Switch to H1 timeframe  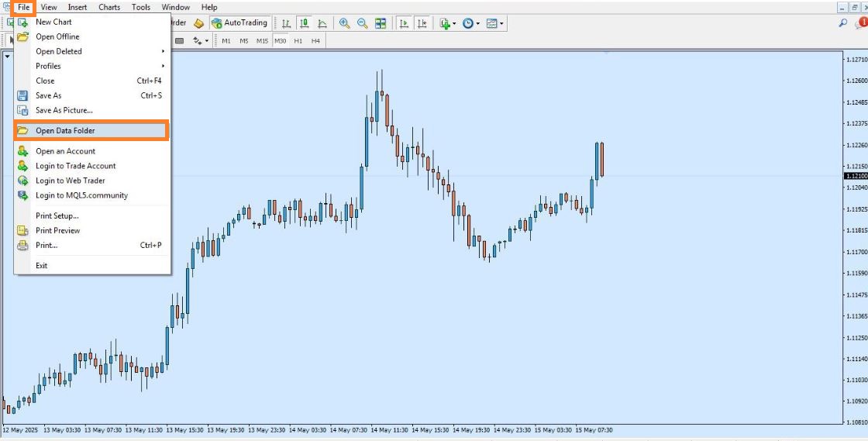pyautogui.click(x=298, y=40)
